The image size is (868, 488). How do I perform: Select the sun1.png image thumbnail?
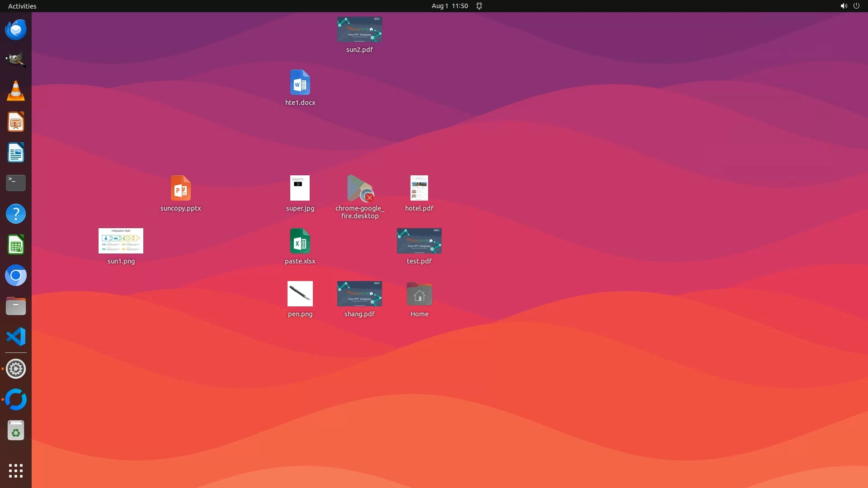[121, 241]
